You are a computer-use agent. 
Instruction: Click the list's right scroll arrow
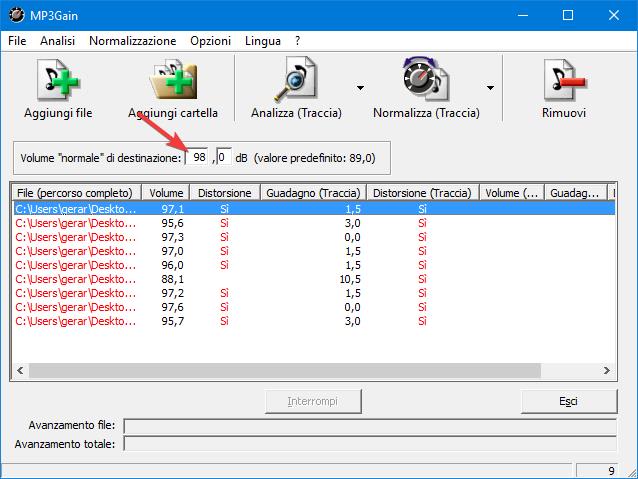[x=607, y=370]
